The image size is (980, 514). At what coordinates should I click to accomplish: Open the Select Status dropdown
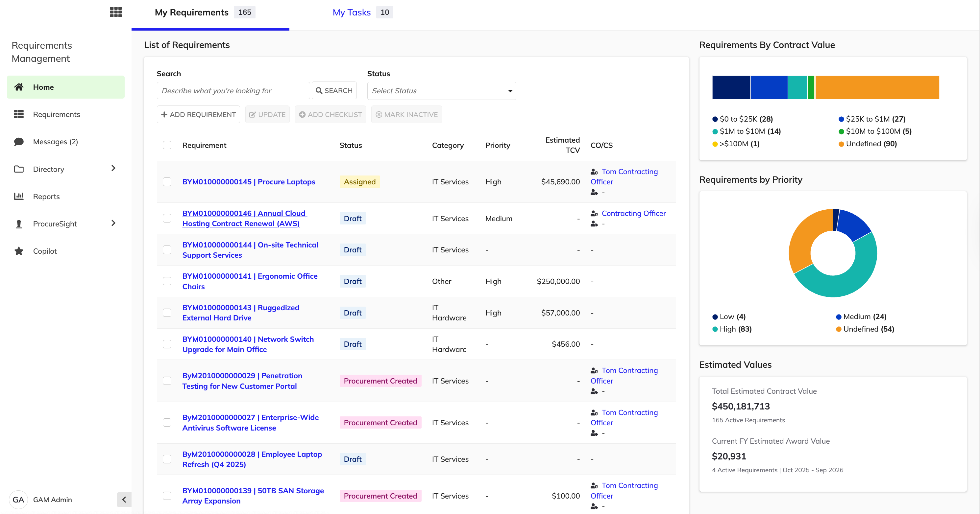pyautogui.click(x=441, y=91)
